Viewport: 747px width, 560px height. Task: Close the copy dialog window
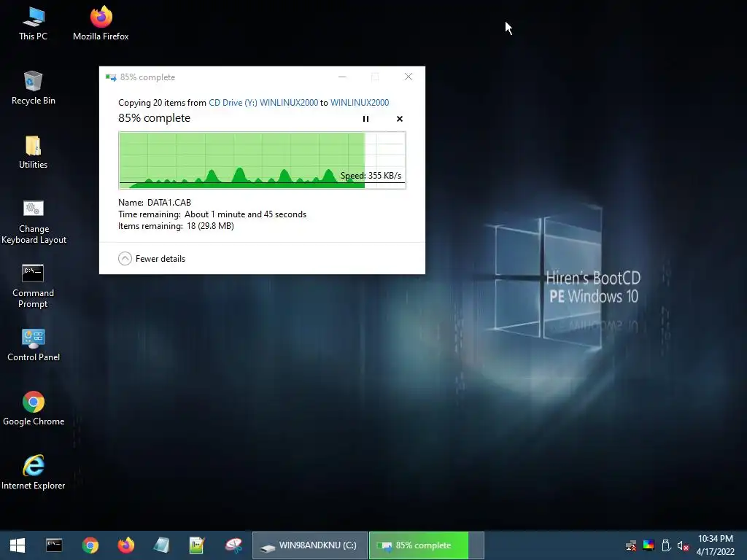tap(409, 77)
